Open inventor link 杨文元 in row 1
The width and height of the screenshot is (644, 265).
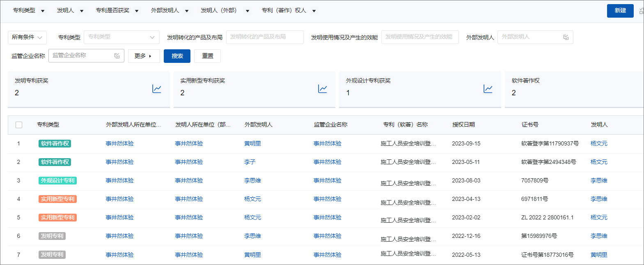pos(599,143)
